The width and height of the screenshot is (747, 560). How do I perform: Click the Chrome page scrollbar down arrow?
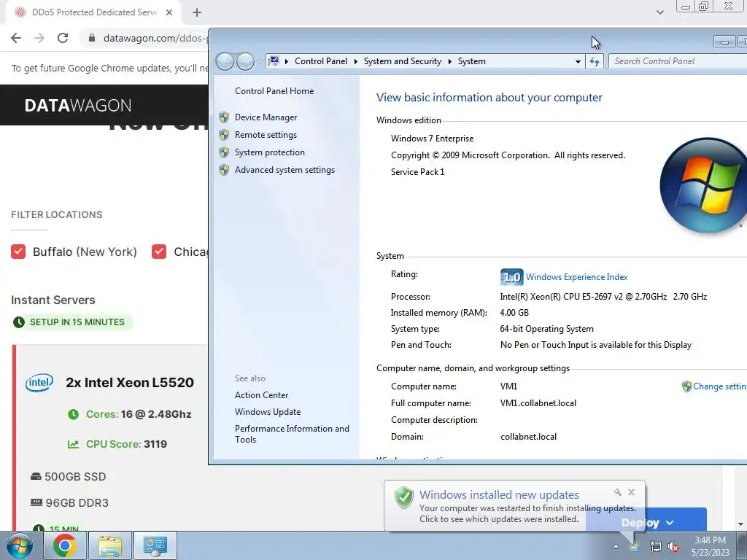coord(741,524)
